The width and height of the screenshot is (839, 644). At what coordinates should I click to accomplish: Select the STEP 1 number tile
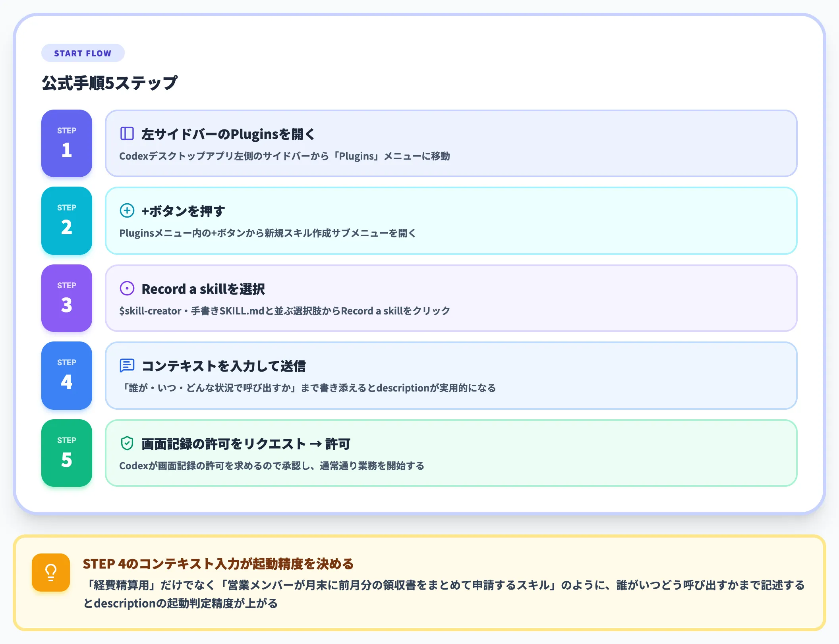(x=67, y=143)
